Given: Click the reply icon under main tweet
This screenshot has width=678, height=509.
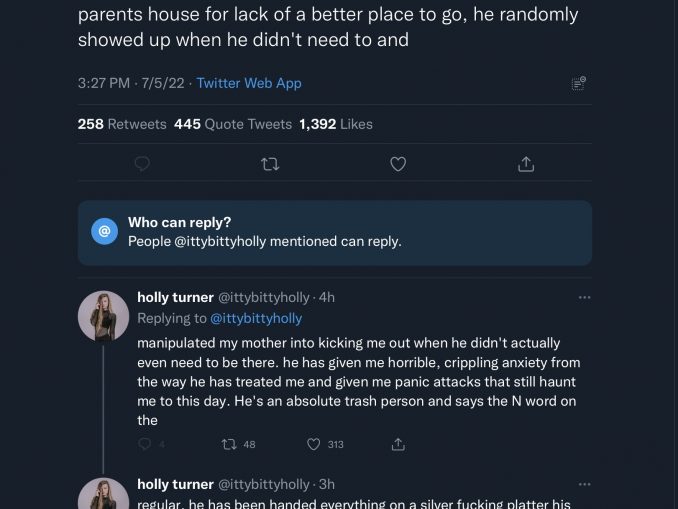Looking at the screenshot, I should [x=142, y=164].
